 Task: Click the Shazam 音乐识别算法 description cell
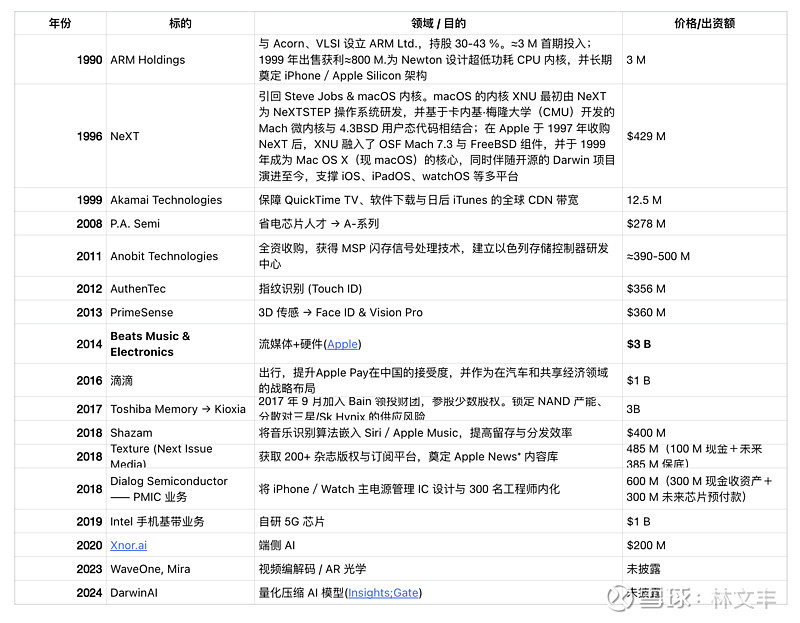(x=438, y=433)
